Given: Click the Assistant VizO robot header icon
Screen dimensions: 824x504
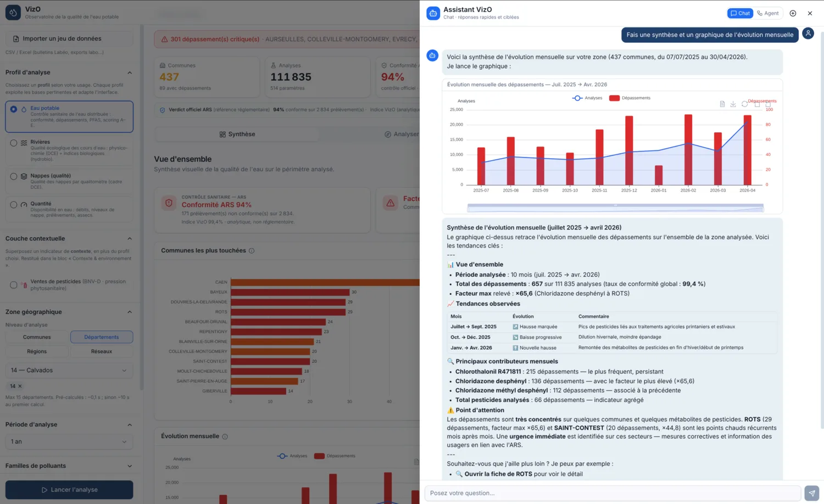Looking at the screenshot, I should [433, 13].
